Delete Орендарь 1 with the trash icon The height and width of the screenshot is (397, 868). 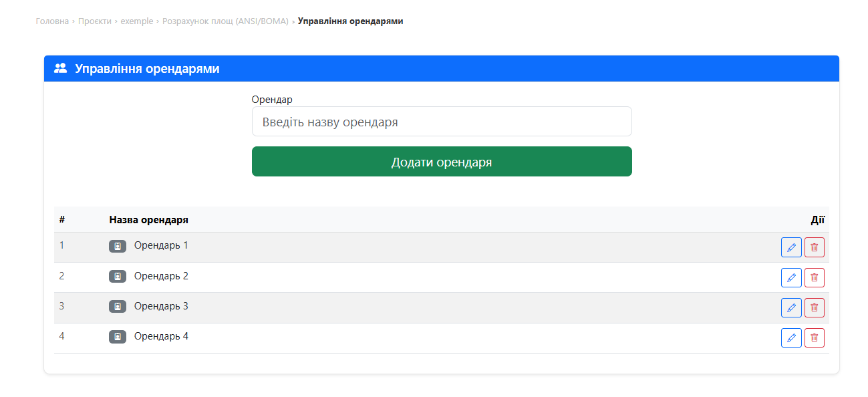pos(815,247)
